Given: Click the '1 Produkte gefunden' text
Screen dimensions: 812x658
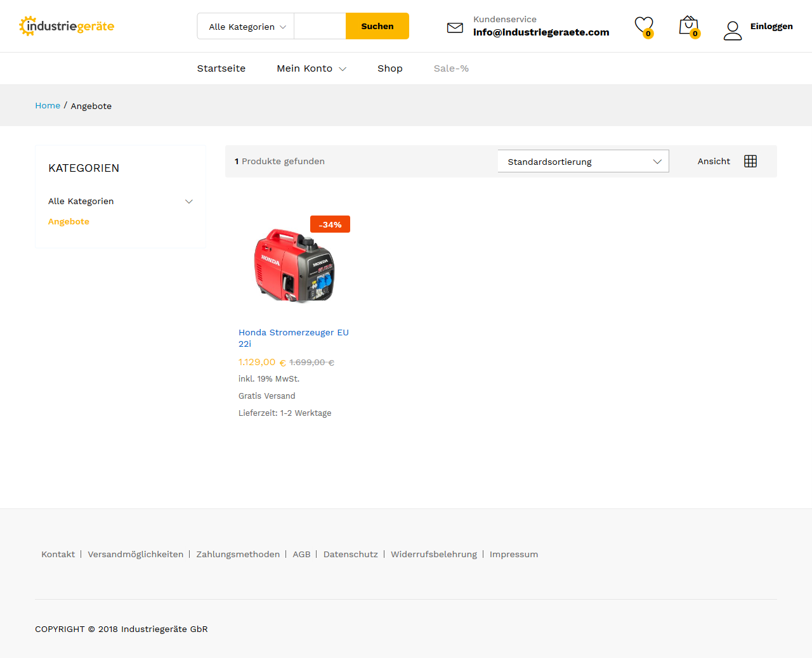Looking at the screenshot, I should tap(280, 161).
